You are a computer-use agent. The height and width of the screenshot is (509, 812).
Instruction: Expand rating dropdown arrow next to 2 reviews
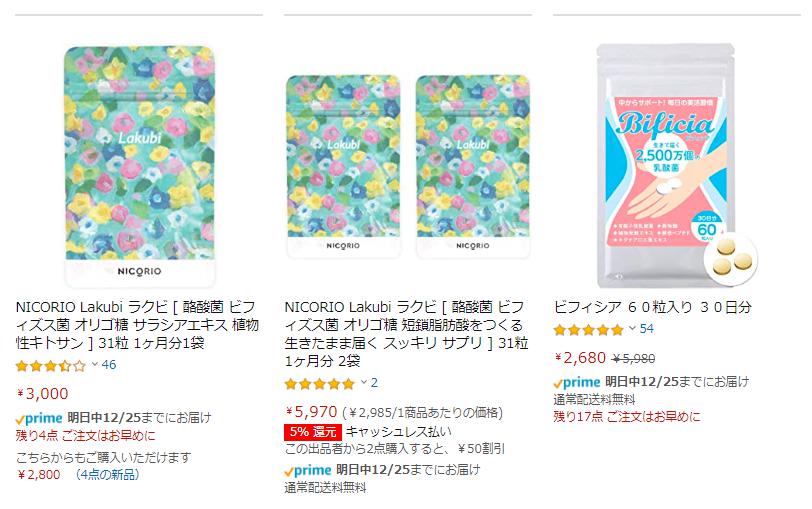coord(364,382)
